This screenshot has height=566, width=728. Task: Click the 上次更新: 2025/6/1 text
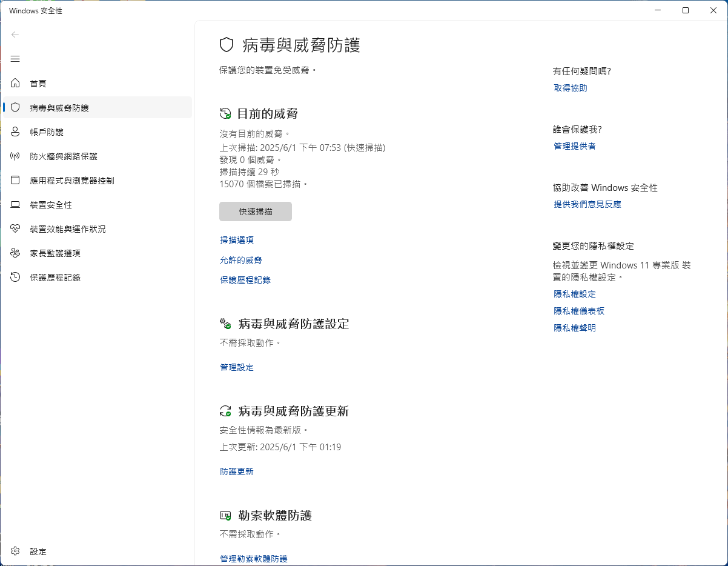[280, 447]
